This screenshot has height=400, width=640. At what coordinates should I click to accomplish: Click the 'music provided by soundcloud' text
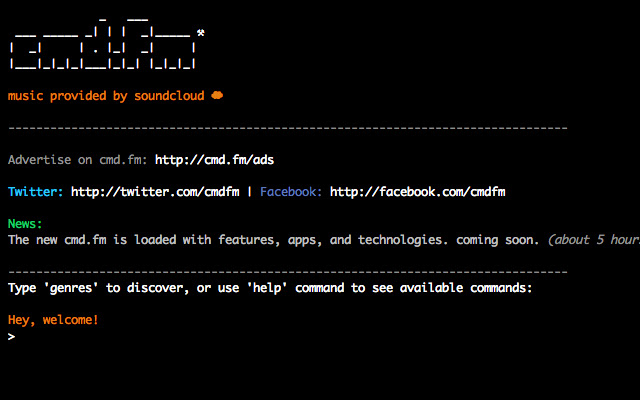tap(105, 96)
